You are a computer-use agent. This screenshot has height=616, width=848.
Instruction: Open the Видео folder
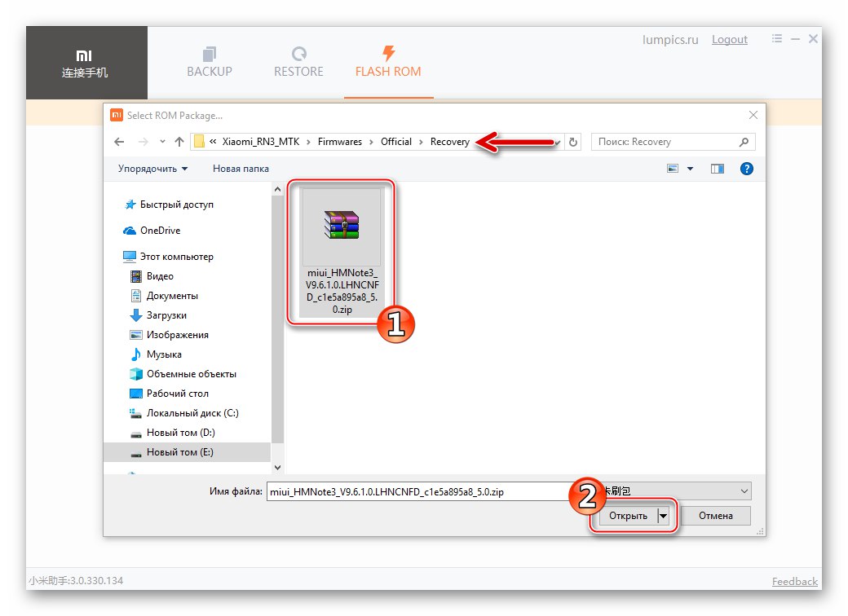pyautogui.click(x=160, y=275)
